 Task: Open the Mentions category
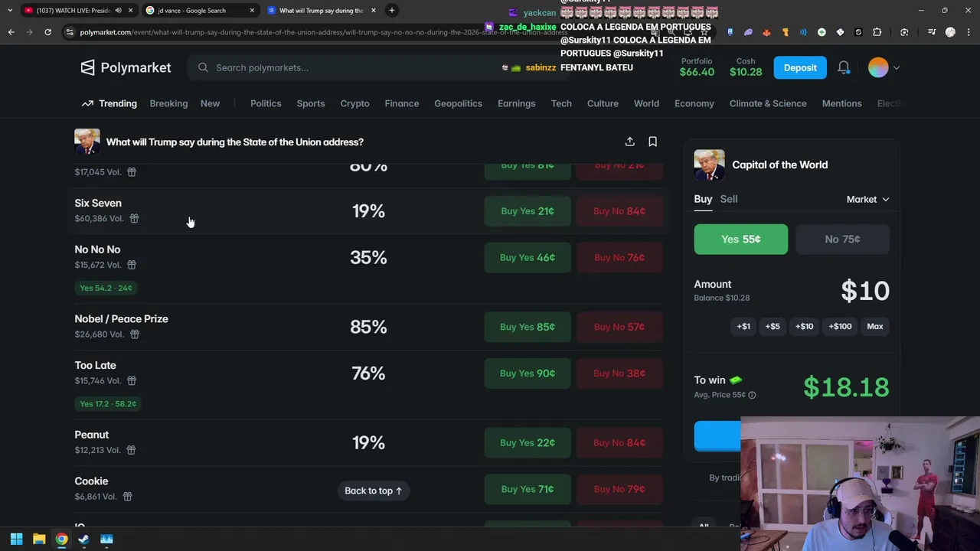[841, 103]
